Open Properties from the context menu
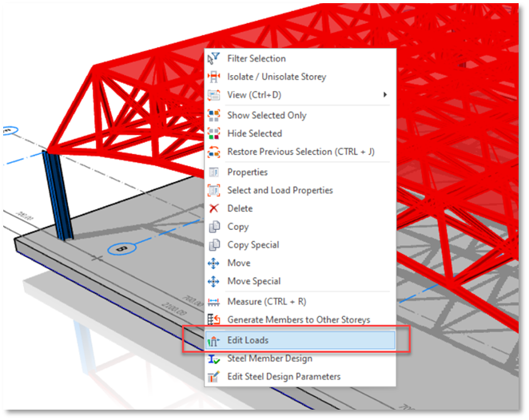 tap(247, 172)
